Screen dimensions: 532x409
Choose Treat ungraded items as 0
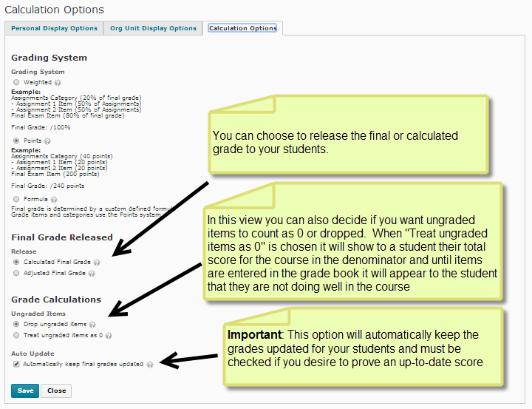[16, 335]
